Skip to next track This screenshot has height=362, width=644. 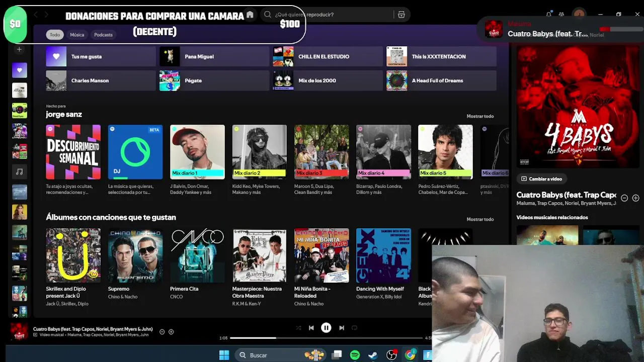click(342, 328)
